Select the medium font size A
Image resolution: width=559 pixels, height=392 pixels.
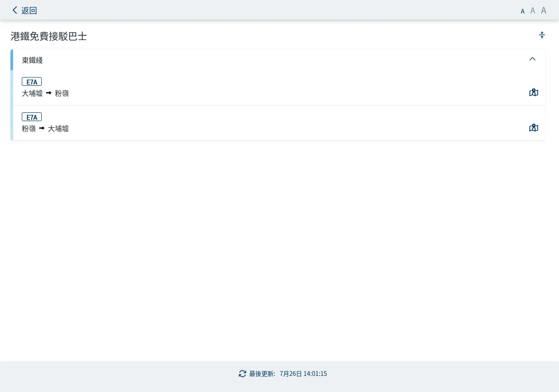[x=532, y=10]
